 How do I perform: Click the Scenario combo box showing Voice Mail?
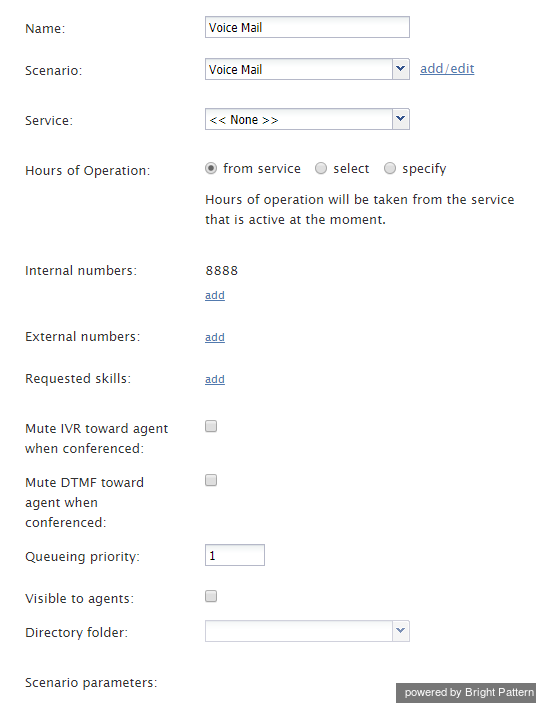point(307,69)
